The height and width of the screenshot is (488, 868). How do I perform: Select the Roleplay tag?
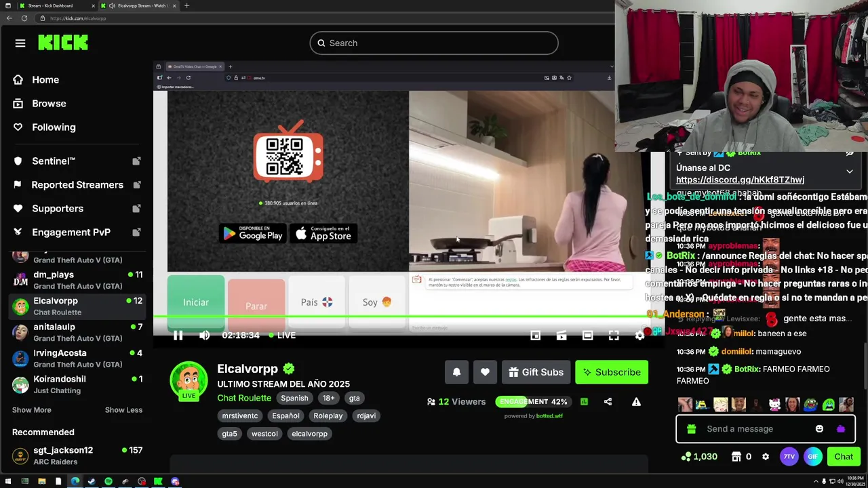[x=328, y=416]
